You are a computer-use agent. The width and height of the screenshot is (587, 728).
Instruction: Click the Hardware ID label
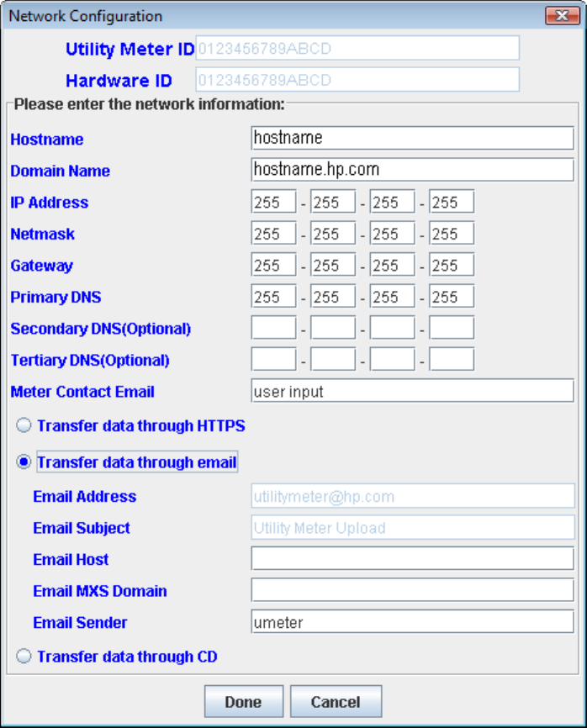click(x=119, y=81)
